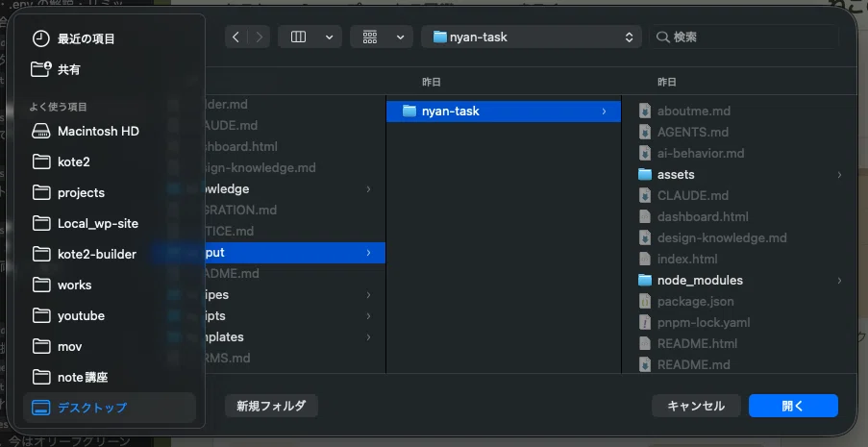Click the search magnifier icon
868x447 pixels.
pyautogui.click(x=662, y=37)
